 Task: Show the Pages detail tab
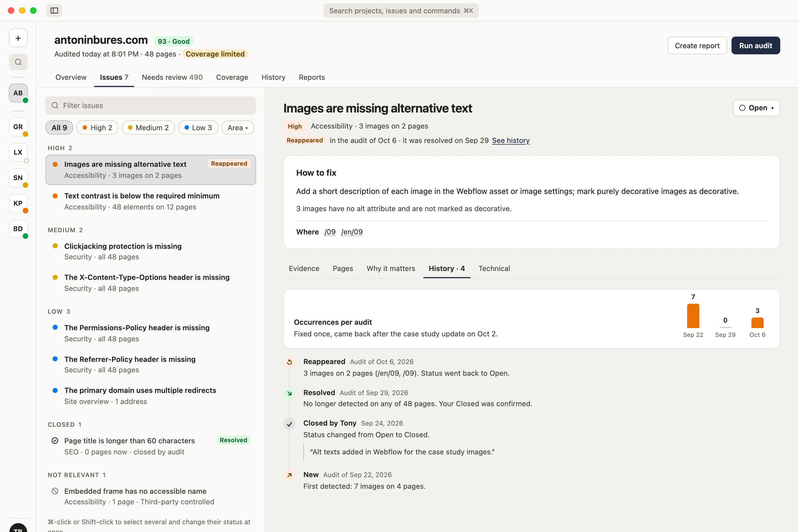(x=343, y=268)
